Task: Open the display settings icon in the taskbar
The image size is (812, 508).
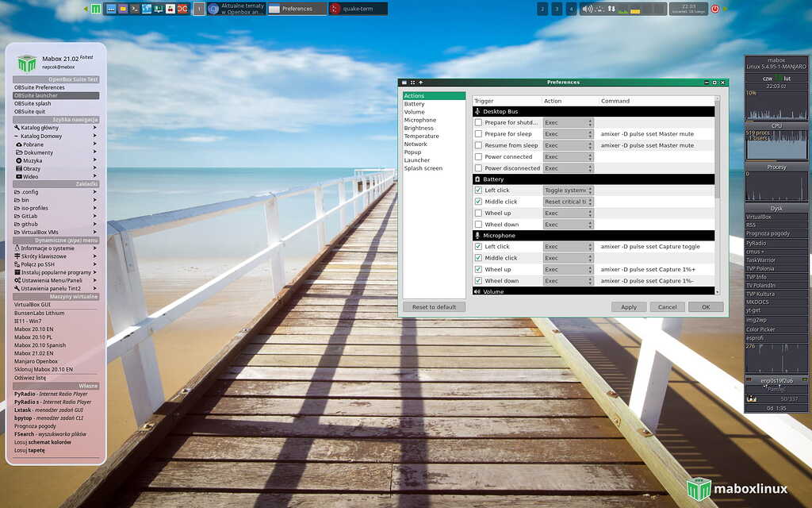Action: pos(157,9)
